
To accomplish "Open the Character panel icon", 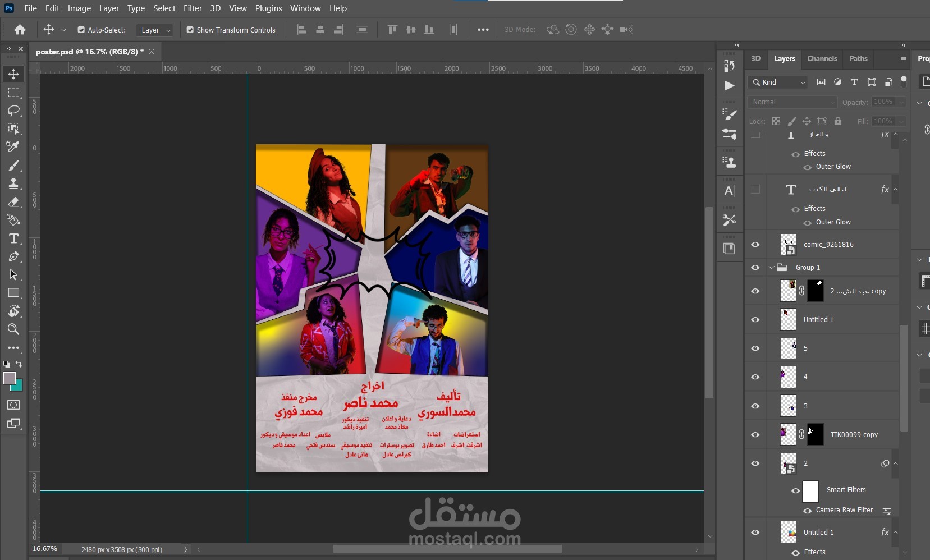I will click(x=729, y=191).
